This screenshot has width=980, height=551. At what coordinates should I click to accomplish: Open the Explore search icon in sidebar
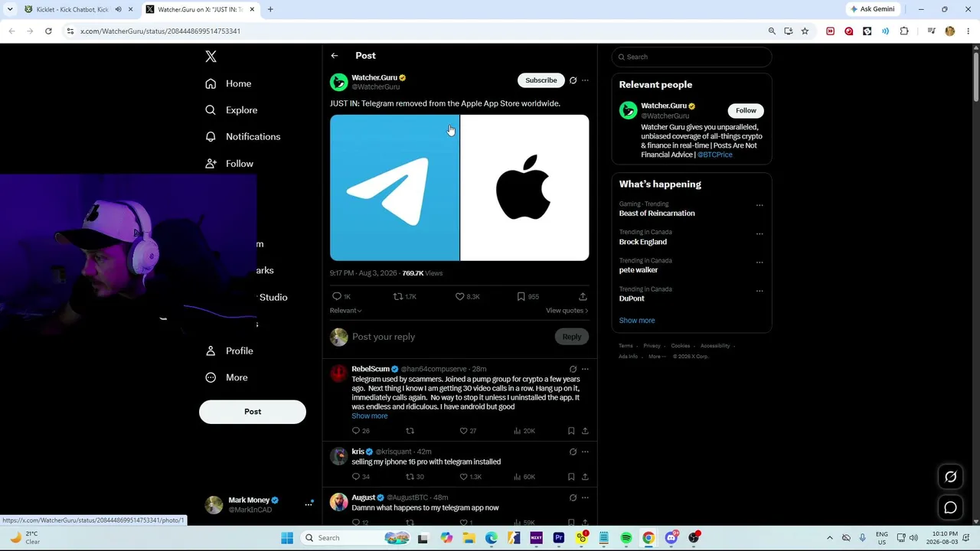211,110
